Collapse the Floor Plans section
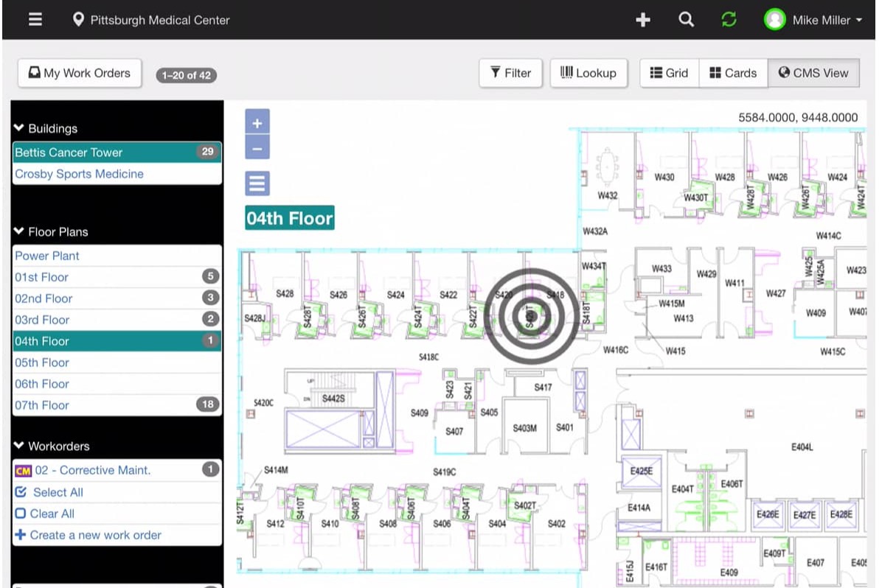Viewport: 882px width, 588px height. tap(18, 231)
